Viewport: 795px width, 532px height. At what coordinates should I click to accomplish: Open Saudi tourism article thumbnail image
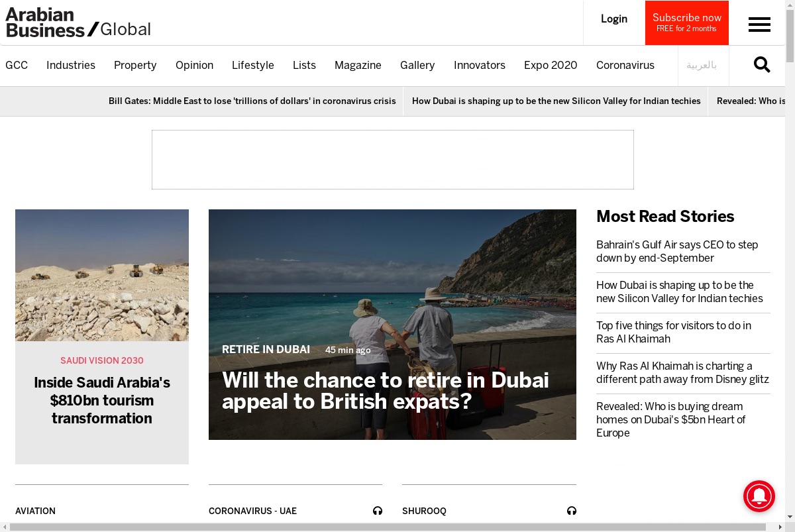click(x=102, y=275)
